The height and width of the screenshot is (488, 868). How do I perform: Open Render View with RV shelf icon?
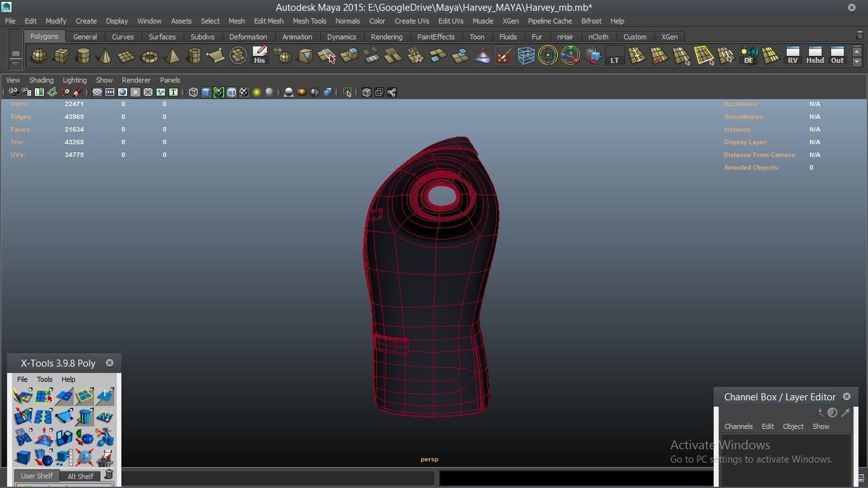[x=792, y=56]
